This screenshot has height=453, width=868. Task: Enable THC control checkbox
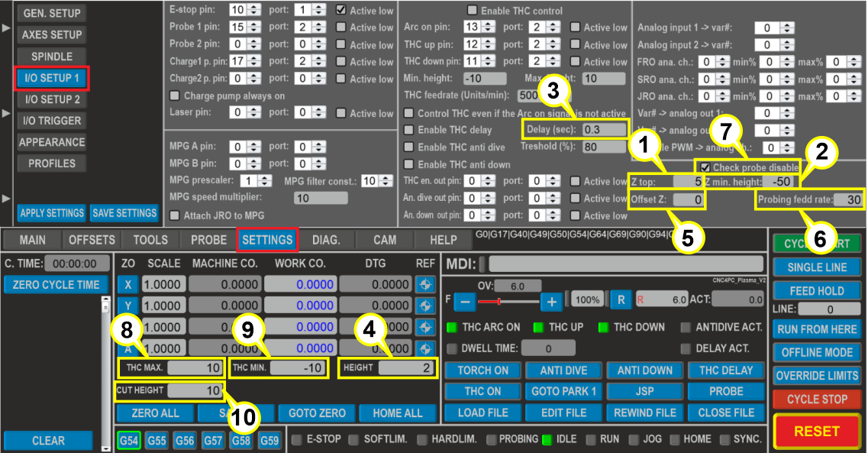click(x=471, y=11)
